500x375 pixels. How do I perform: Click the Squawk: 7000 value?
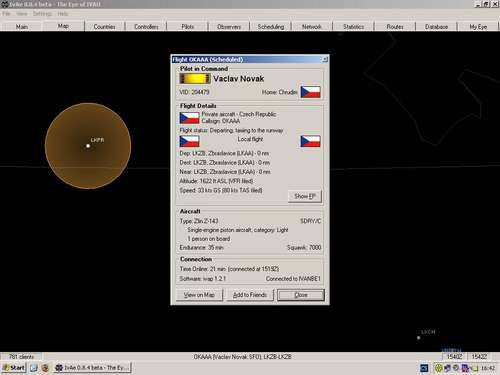304,247
